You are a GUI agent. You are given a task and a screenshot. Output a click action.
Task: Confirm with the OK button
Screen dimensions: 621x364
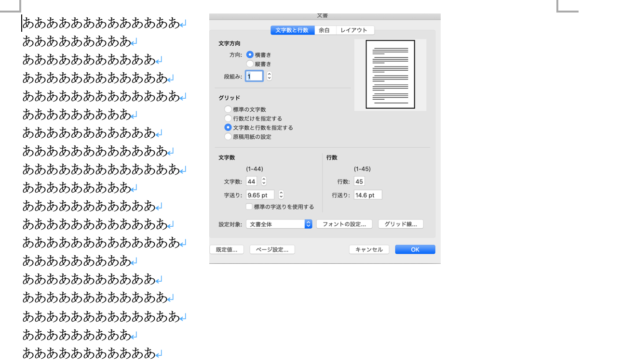pos(415,249)
